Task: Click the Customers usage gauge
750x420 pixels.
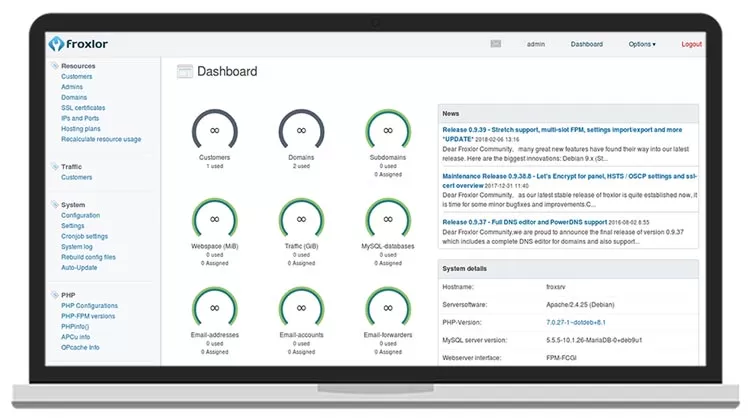Action: [214, 129]
